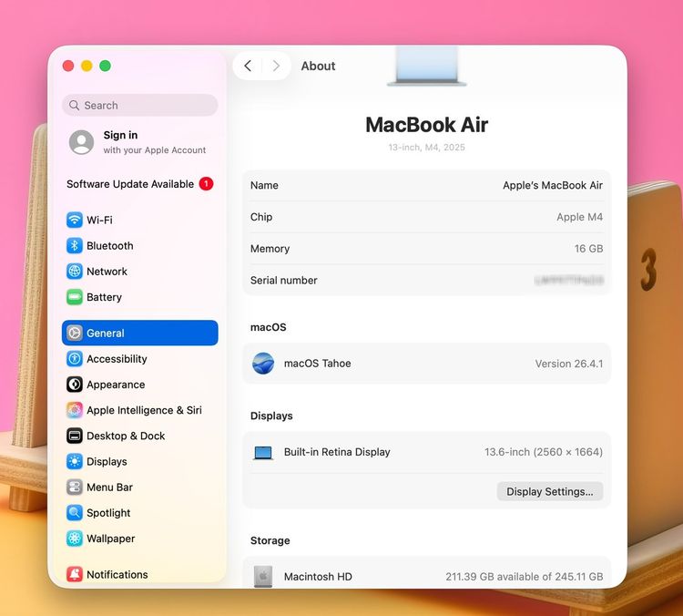Click the Appearance icon
The height and width of the screenshot is (616, 683).
pyautogui.click(x=75, y=385)
